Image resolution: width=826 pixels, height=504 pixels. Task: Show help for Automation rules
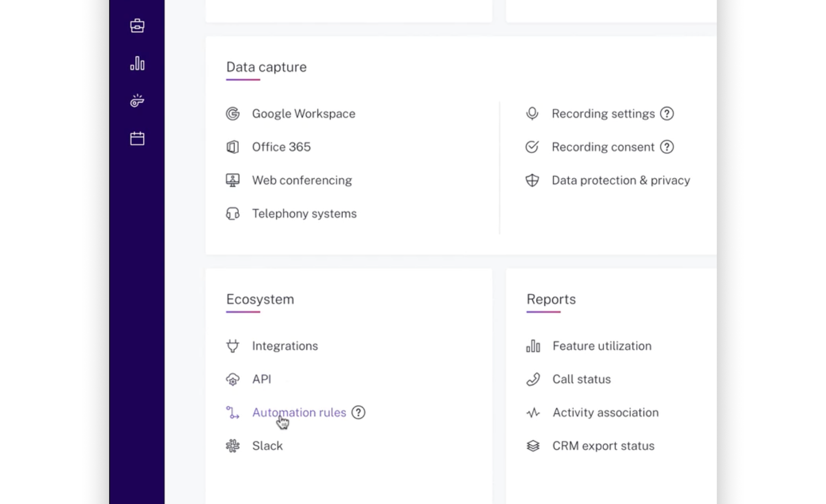358,412
